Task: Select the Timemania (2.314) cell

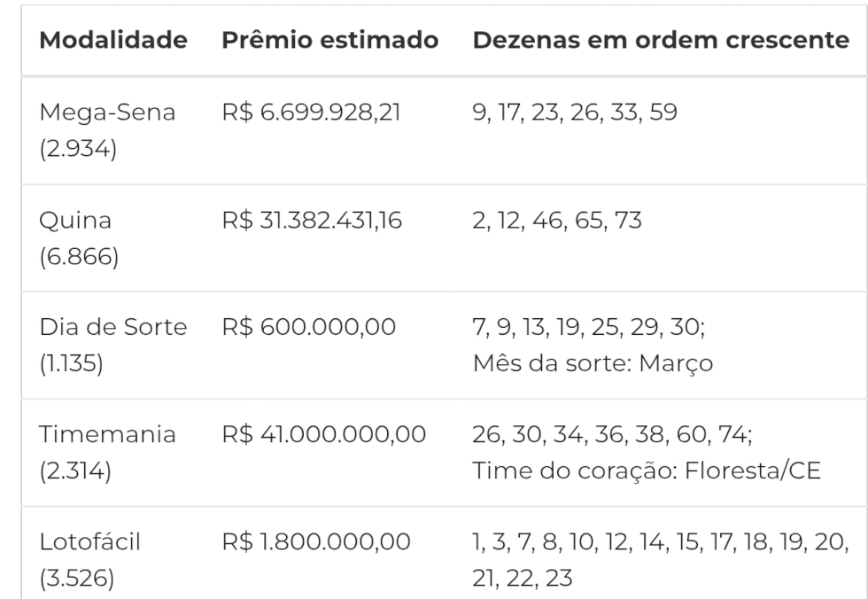Action: tap(108, 452)
